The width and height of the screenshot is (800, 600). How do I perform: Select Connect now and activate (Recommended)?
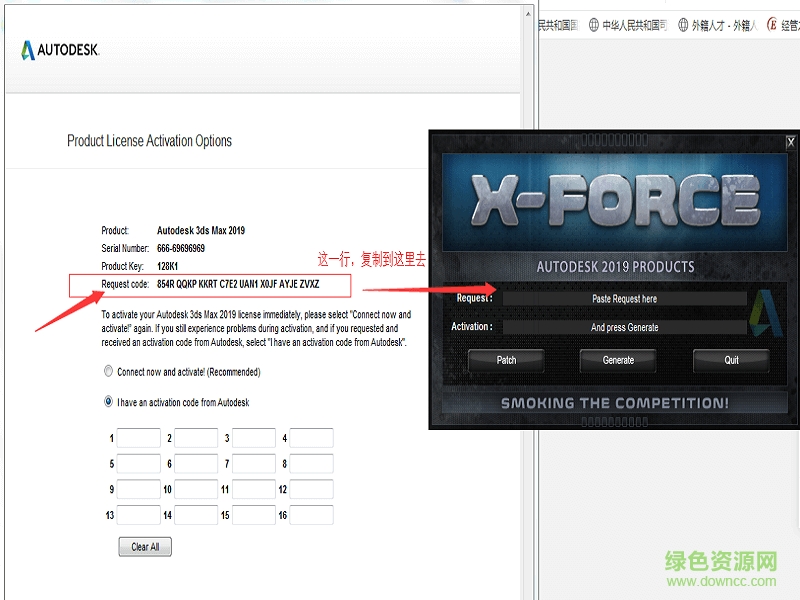point(108,371)
